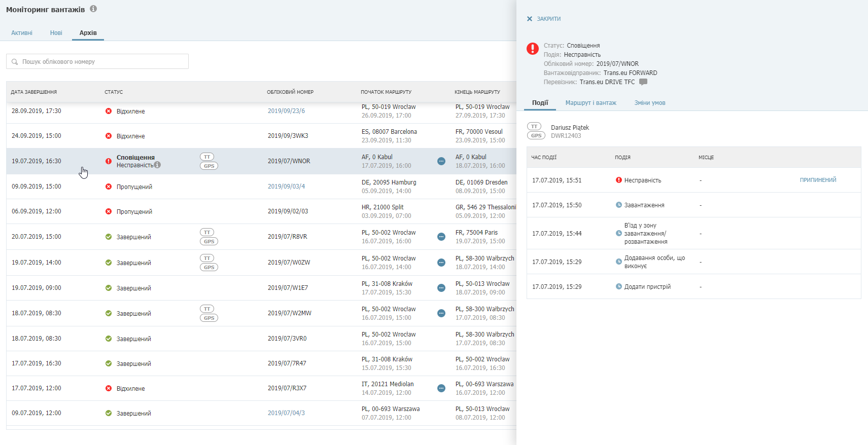Click the HR, 21000 Split route start
This screenshot has width=868, height=445.
coord(383,207)
